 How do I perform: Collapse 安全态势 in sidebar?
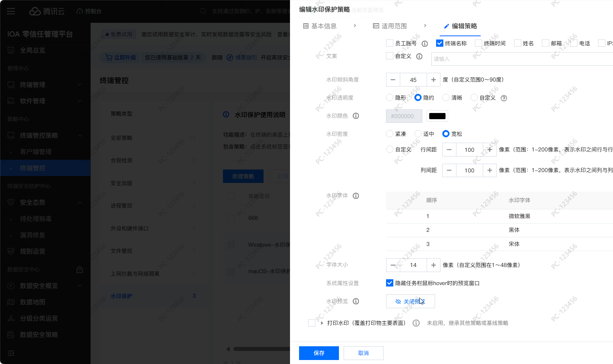click(80, 202)
